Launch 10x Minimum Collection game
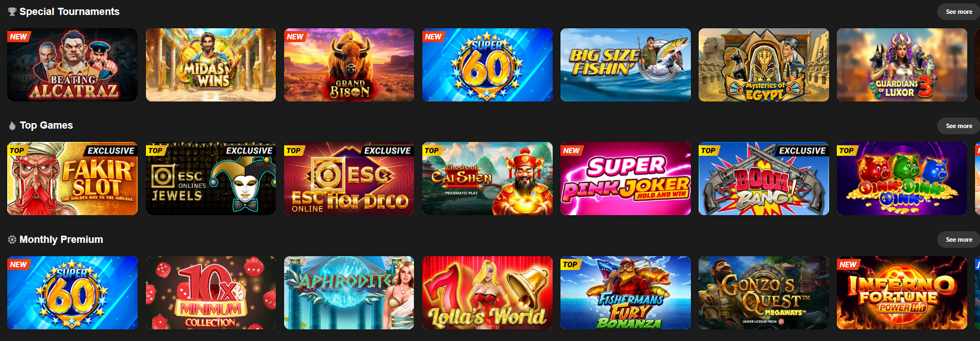Viewport: 980px width, 341px height. pos(211,293)
